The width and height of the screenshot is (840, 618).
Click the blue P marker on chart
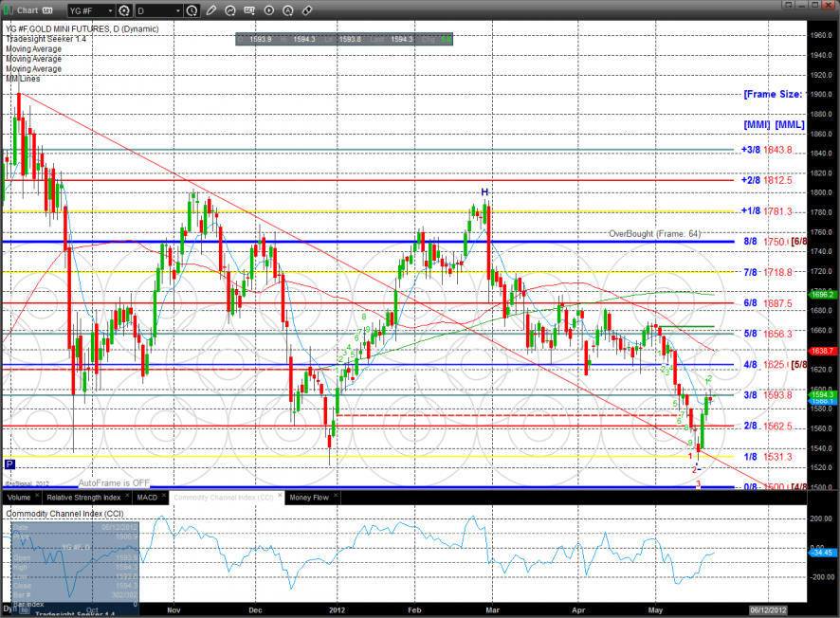(9, 464)
